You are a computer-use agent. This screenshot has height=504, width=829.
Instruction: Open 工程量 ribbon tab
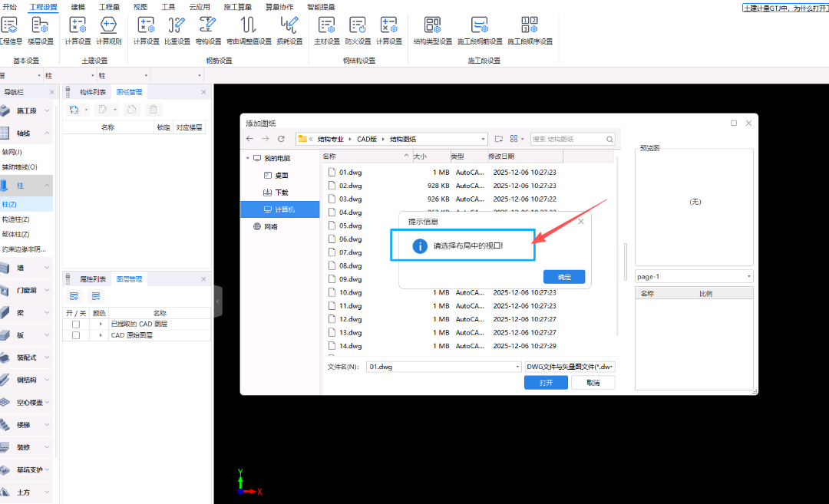pyautogui.click(x=110, y=7)
